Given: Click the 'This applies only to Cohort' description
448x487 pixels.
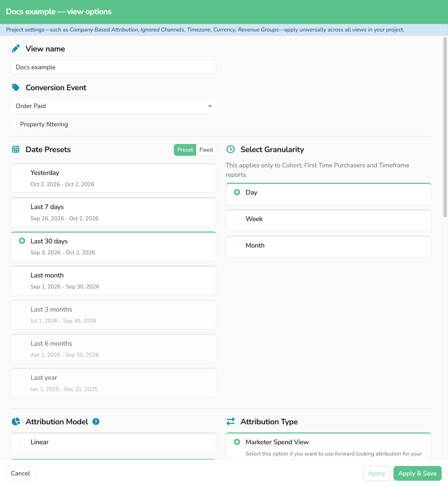Looking at the screenshot, I should [317, 170].
